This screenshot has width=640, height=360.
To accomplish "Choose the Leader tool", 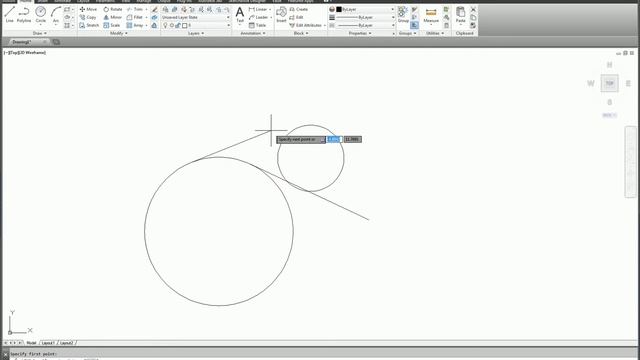I will [258, 17].
